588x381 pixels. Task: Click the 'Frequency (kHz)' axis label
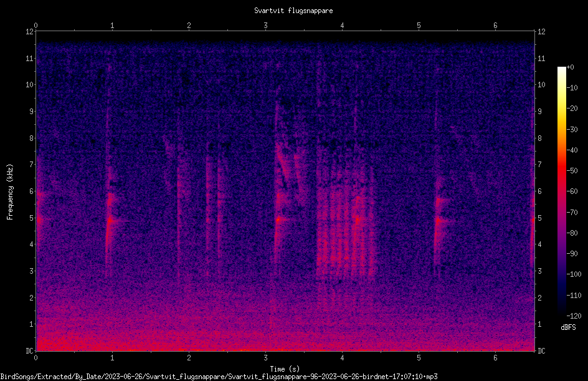pos(10,192)
